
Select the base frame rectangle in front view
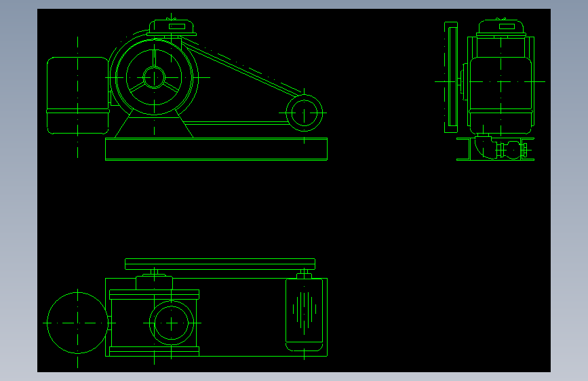pyautogui.click(x=216, y=149)
